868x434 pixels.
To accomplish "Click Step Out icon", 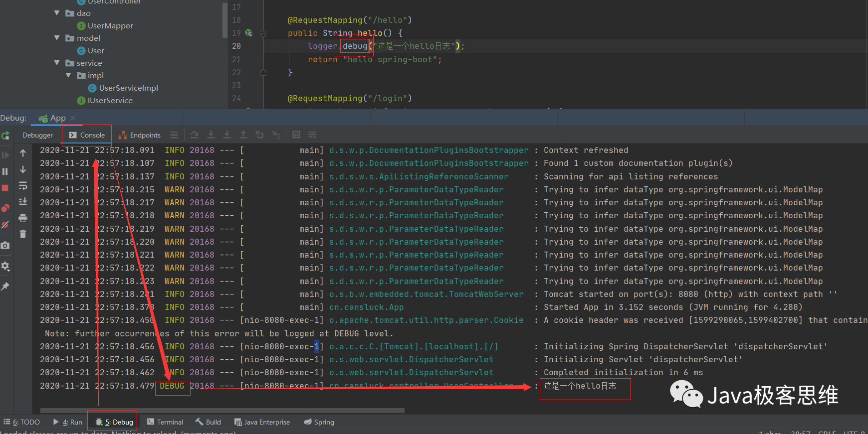I will pyautogui.click(x=243, y=135).
